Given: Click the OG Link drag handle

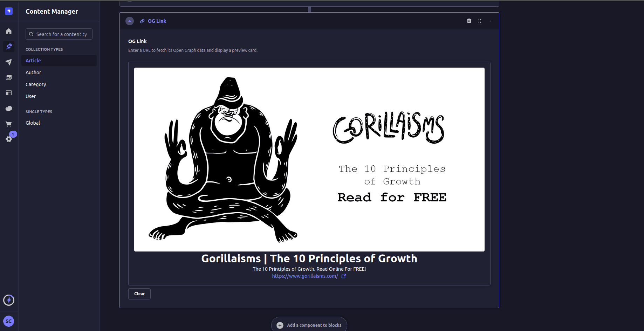Looking at the screenshot, I should pos(480,21).
